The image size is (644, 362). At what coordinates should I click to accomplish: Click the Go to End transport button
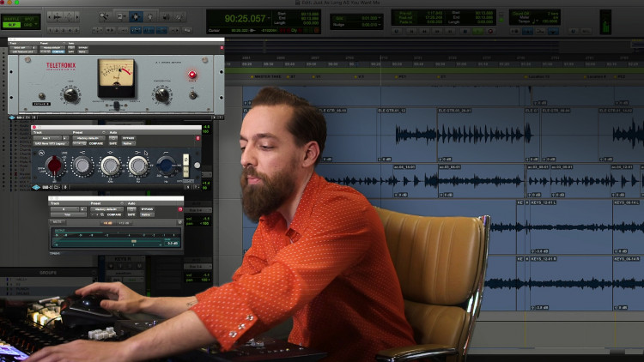(x=450, y=31)
